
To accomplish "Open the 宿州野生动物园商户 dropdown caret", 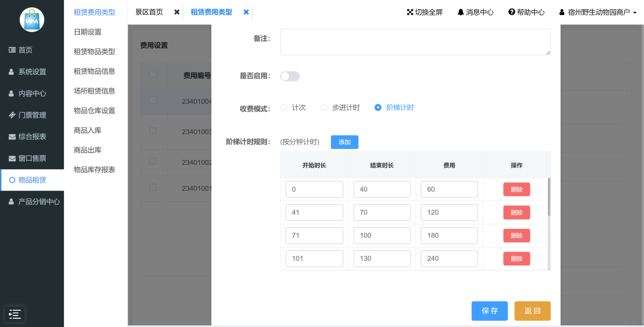I will (x=635, y=13).
